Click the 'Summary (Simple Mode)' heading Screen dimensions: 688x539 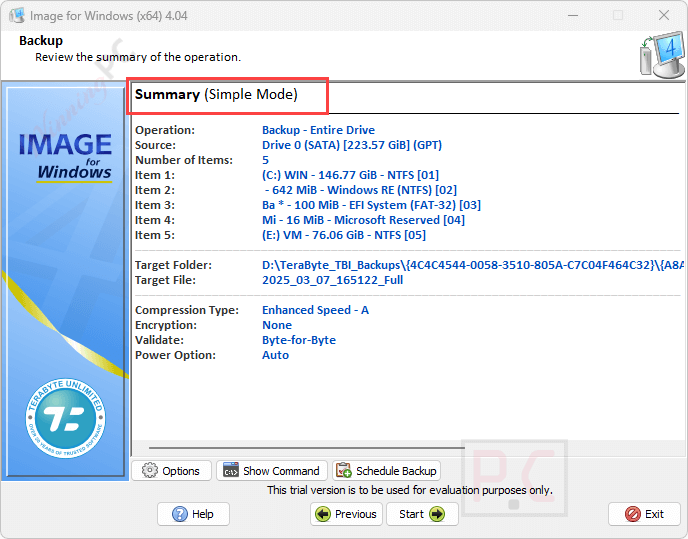tap(216, 94)
